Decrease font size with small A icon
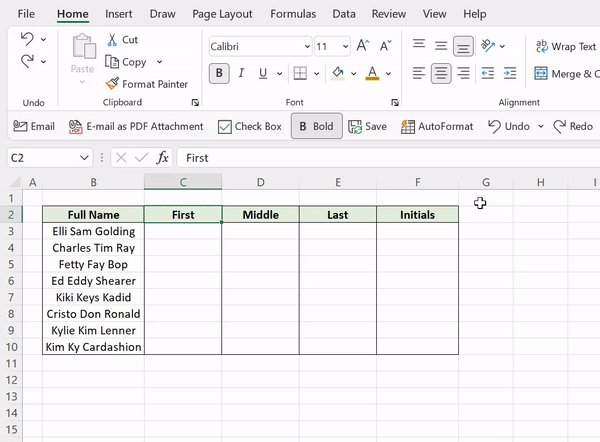Viewport: 600px width, 442px height. tap(385, 46)
